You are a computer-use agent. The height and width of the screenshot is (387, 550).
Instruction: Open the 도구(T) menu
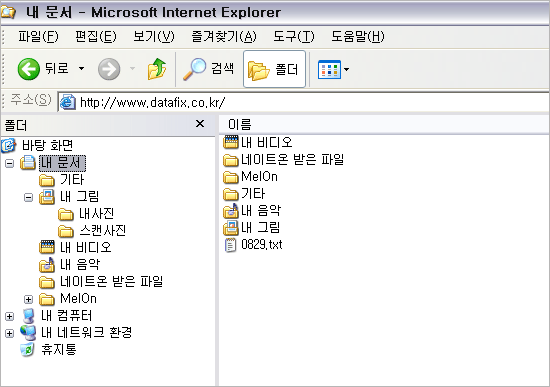(294, 36)
